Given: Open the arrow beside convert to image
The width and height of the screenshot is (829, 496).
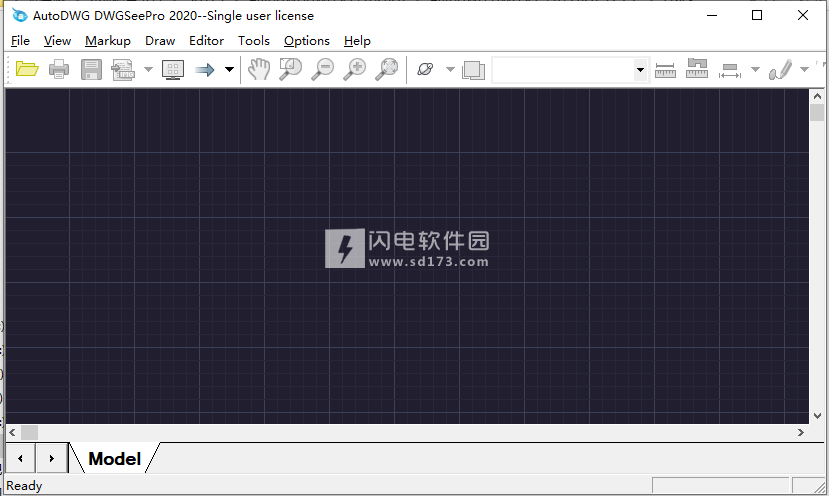Looking at the screenshot, I should pyautogui.click(x=149, y=69).
